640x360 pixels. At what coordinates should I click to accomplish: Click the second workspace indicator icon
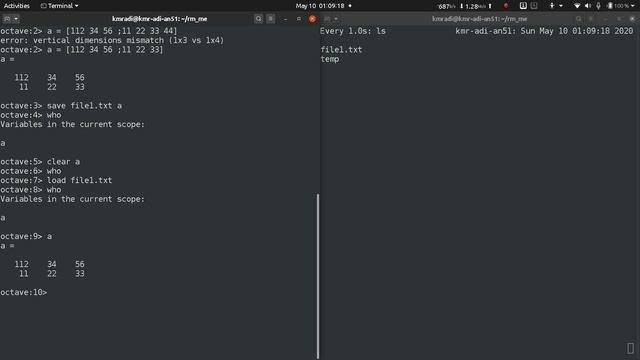(x=534, y=6)
